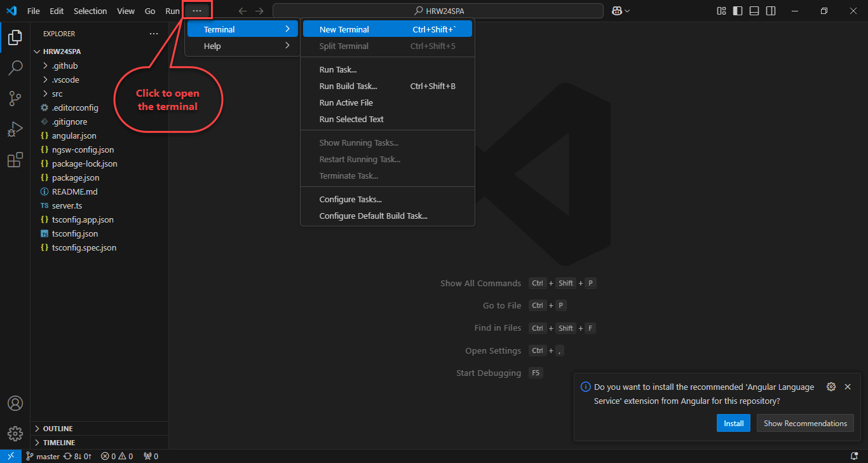
Task: Choose Run Build Task menu entry
Action: (x=348, y=86)
